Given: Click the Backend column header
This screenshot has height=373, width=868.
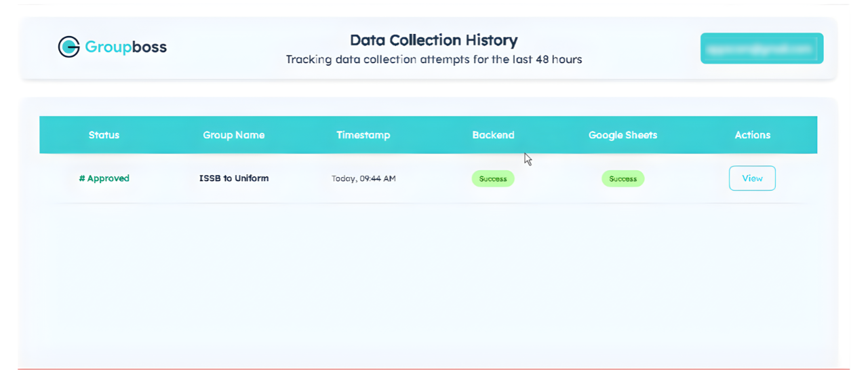Looking at the screenshot, I should pos(493,135).
